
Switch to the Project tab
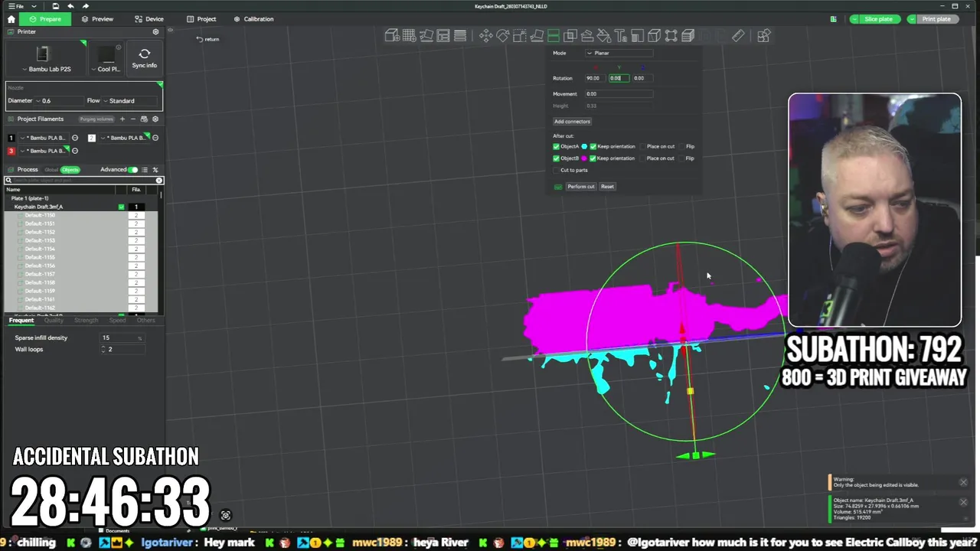pyautogui.click(x=201, y=19)
